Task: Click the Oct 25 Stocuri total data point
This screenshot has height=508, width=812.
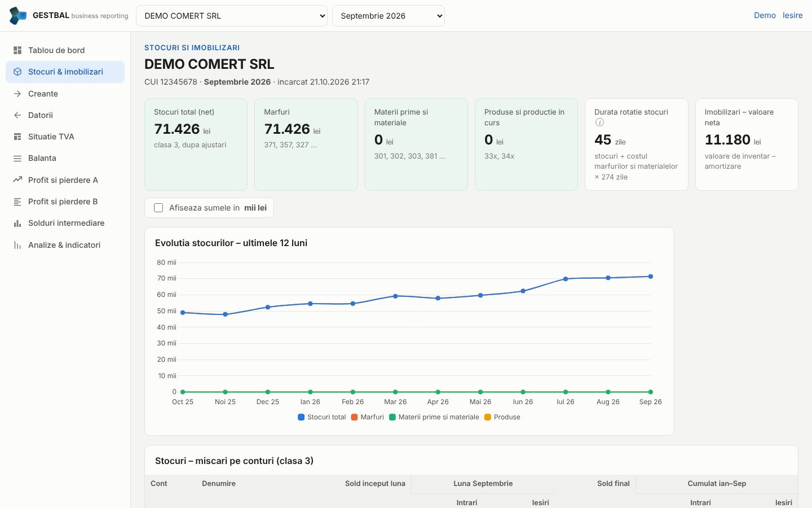Action: [183, 313]
